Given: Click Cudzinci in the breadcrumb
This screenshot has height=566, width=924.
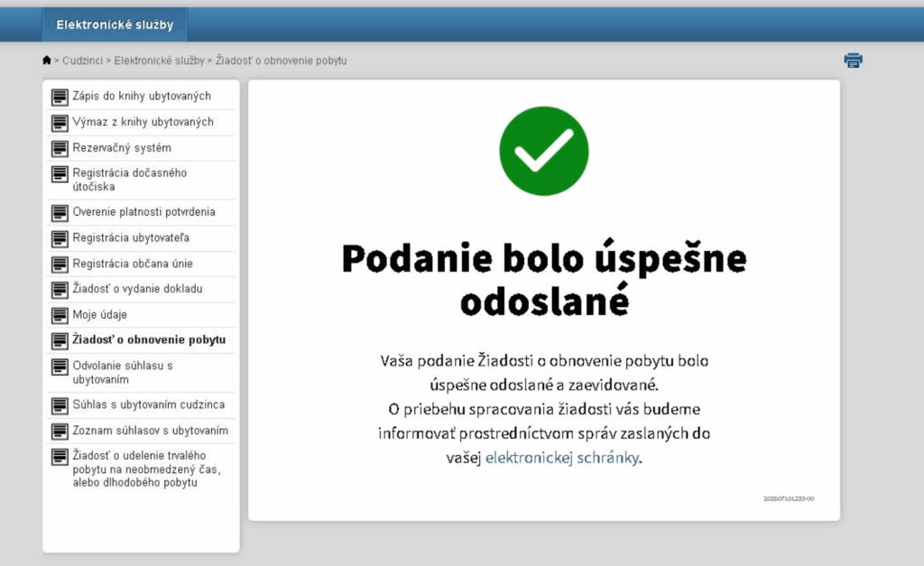Looking at the screenshot, I should pos(81,60).
